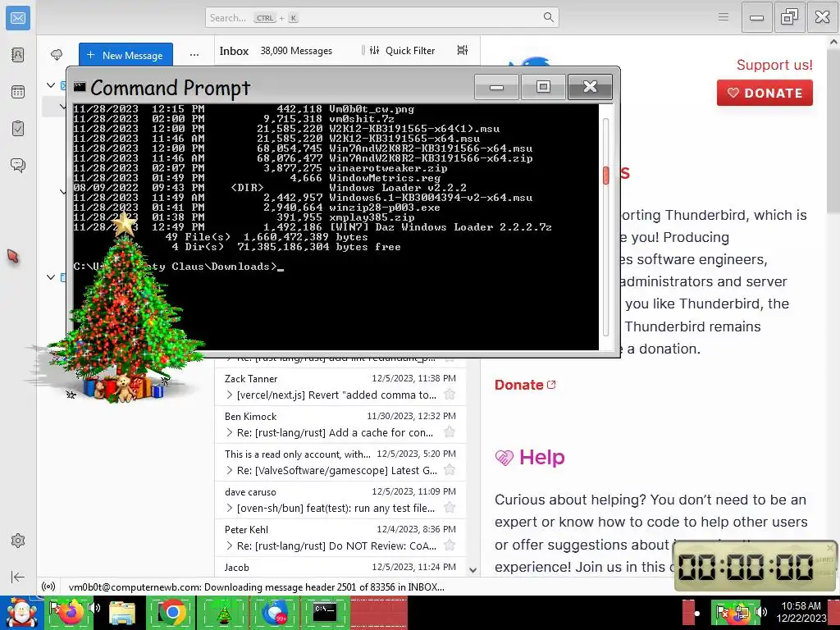Open the Santa Start button
Image resolution: width=840 pixels, height=630 pixels.
[21, 614]
